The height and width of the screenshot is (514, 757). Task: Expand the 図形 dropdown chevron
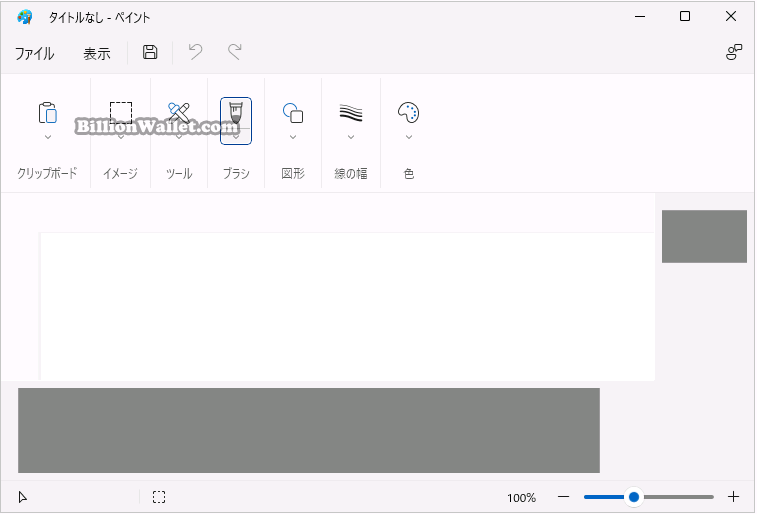293,137
